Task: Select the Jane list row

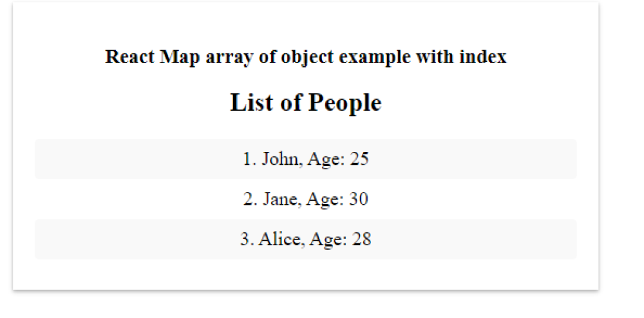Action: pyautogui.click(x=305, y=200)
